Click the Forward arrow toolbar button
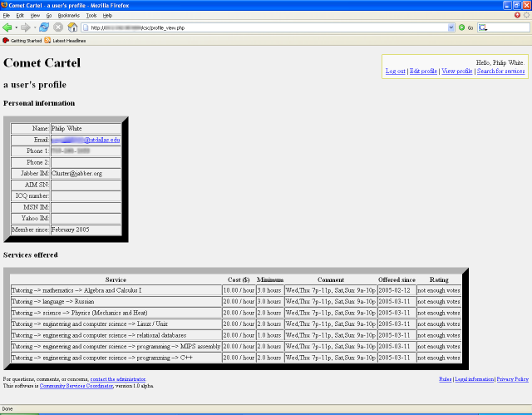 (x=25, y=27)
